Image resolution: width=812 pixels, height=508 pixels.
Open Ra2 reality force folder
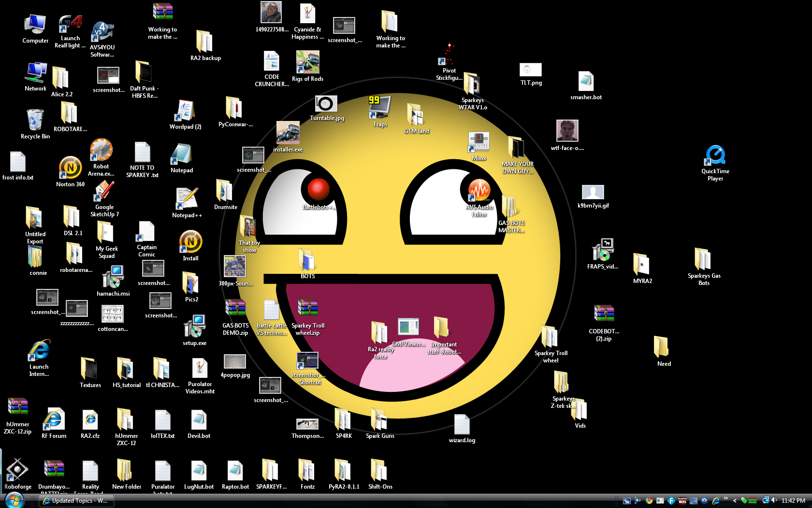[x=380, y=340]
